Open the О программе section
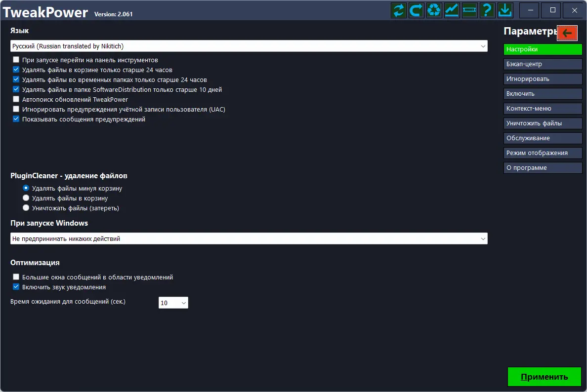Screen dimensions: 587x392 click(543, 167)
